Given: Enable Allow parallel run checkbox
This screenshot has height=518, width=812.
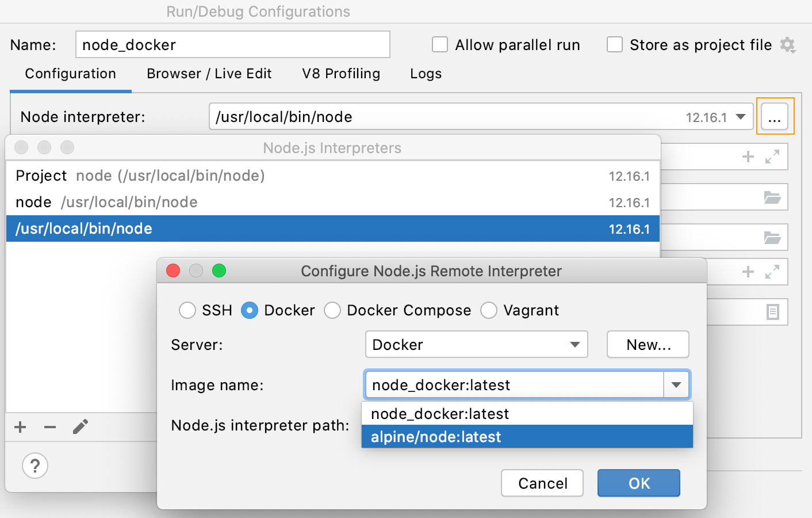Looking at the screenshot, I should click(440, 44).
